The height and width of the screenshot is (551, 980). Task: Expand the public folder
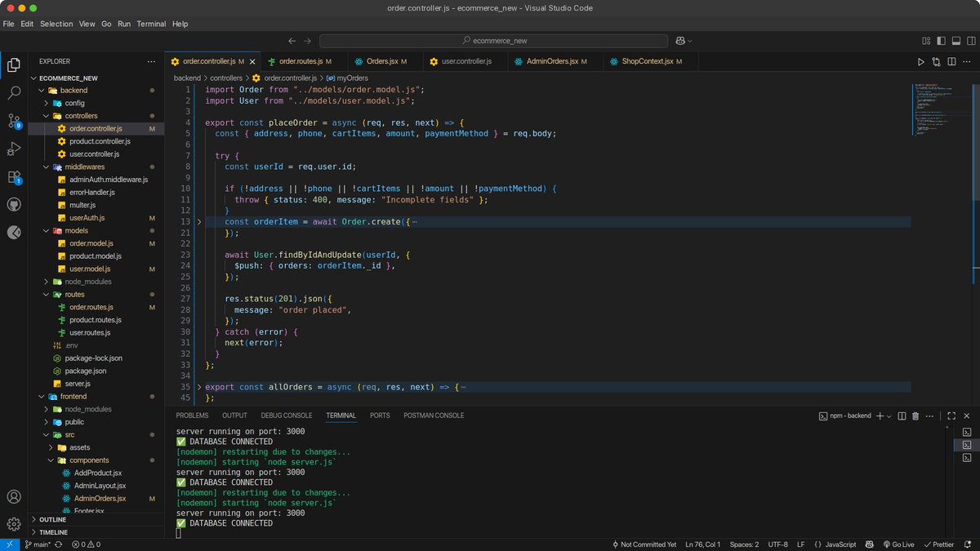[x=96, y=422]
